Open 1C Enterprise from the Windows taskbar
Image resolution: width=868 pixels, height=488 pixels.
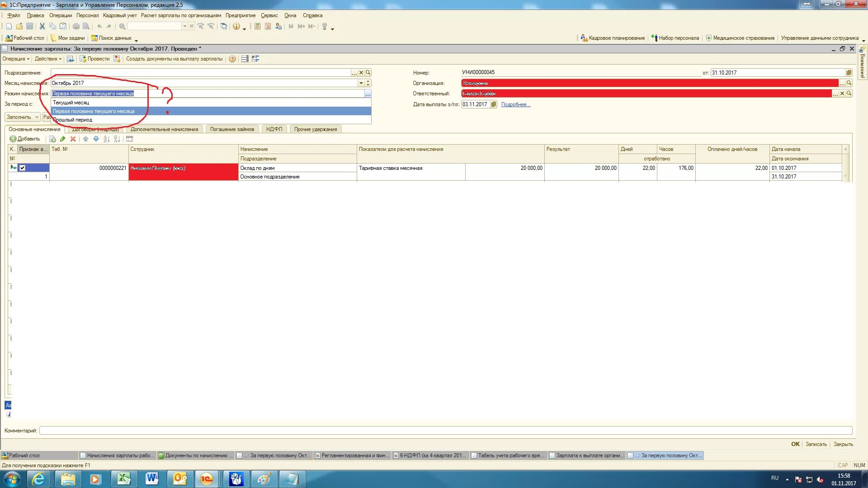(x=206, y=479)
